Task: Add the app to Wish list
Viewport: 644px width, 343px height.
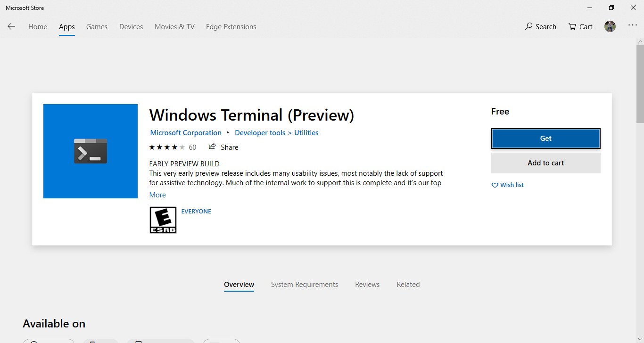Action: 507,185
